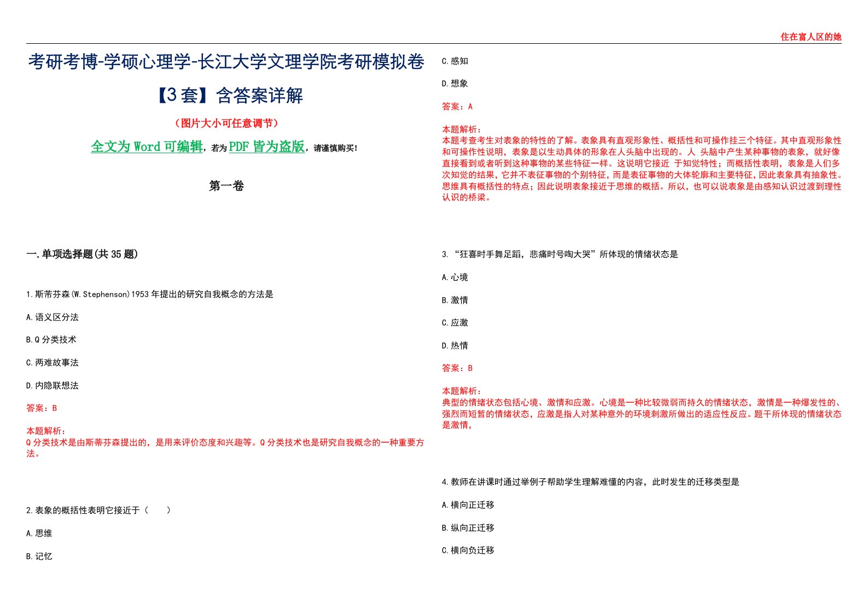The width and height of the screenshot is (868, 614).
Task: Click question 4 about 教师在讲课时通过举例子
Action: (x=590, y=482)
